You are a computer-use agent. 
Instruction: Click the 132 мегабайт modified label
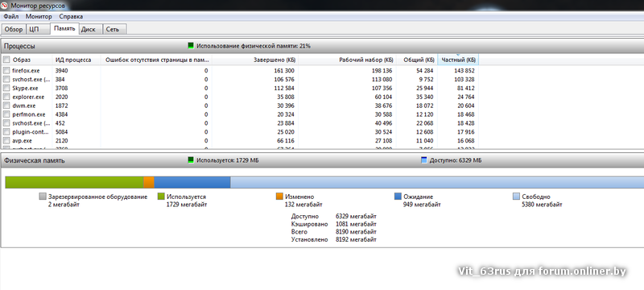click(303, 205)
